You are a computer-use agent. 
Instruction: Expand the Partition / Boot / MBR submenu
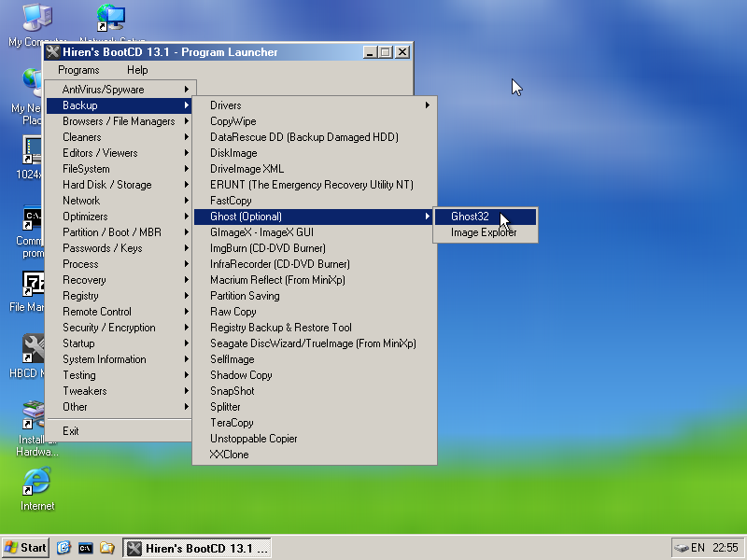click(x=120, y=232)
